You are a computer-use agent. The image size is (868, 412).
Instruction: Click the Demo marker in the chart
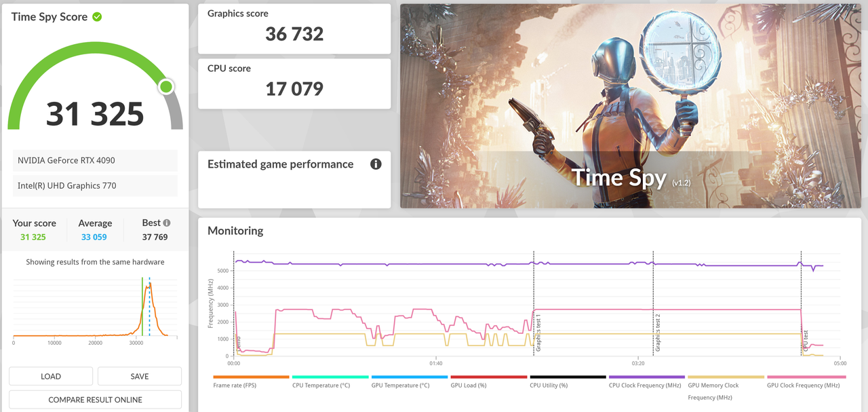pos(238,343)
